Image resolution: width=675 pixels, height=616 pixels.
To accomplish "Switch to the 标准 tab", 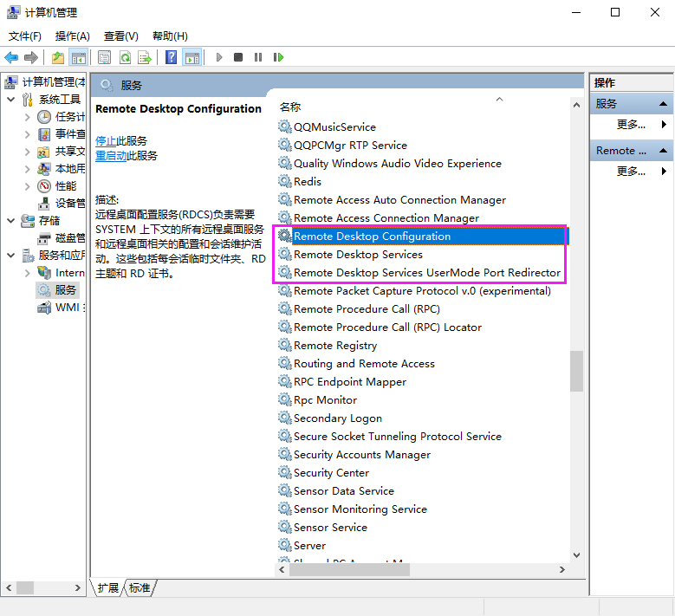I will 140,587.
